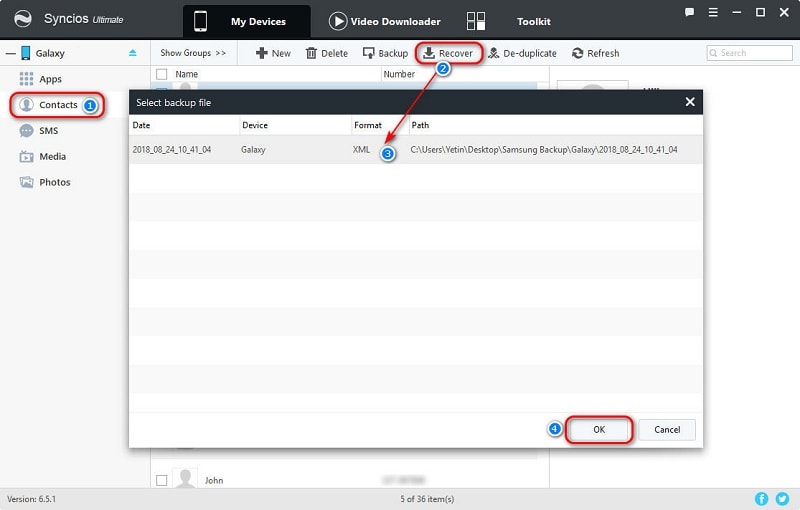
Task: Sort backups by Date column
Action: click(141, 125)
